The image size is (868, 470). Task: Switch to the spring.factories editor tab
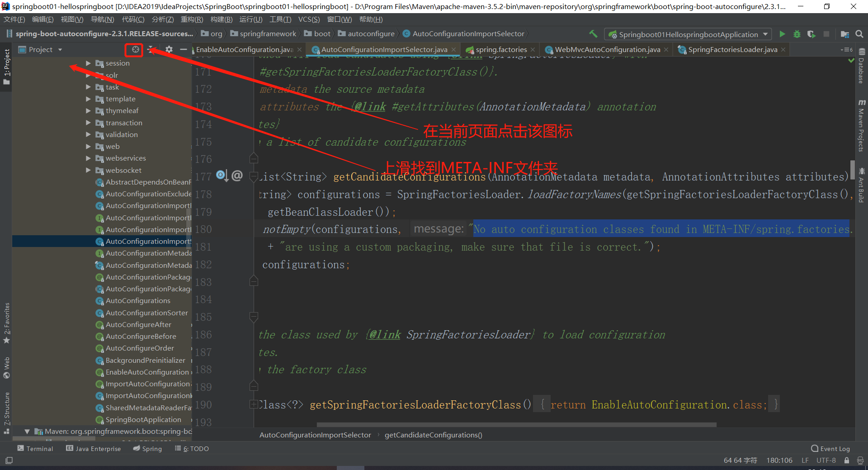point(501,49)
